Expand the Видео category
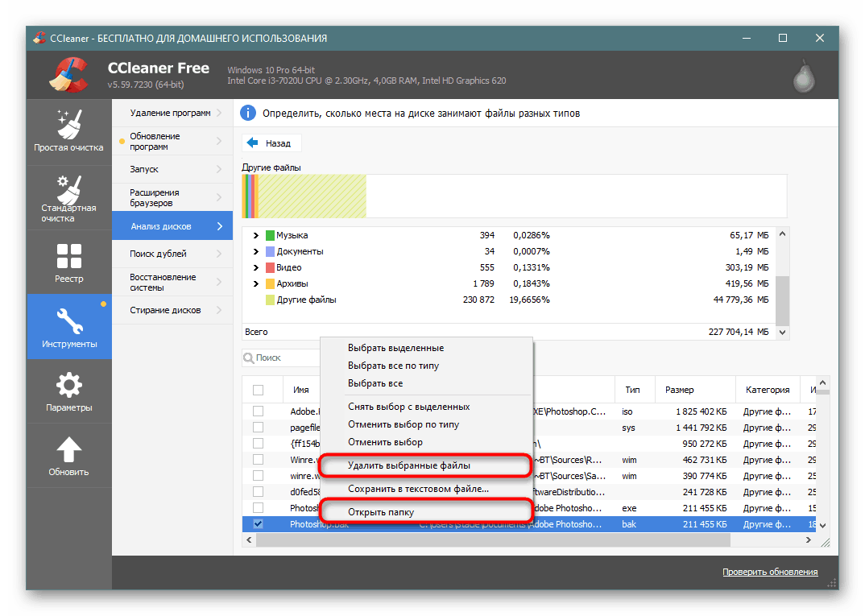Screen dimensions: 865x616 (255, 267)
